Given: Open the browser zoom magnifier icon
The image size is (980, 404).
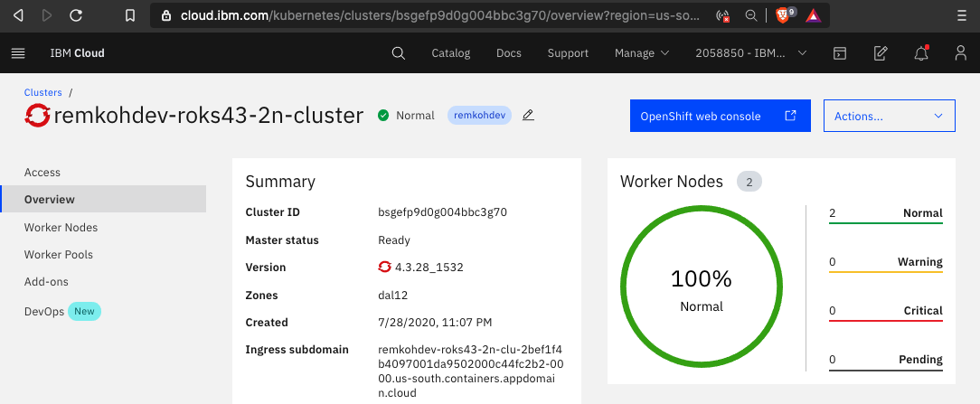Looking at the screenshot, I should (x=752, y=15).
